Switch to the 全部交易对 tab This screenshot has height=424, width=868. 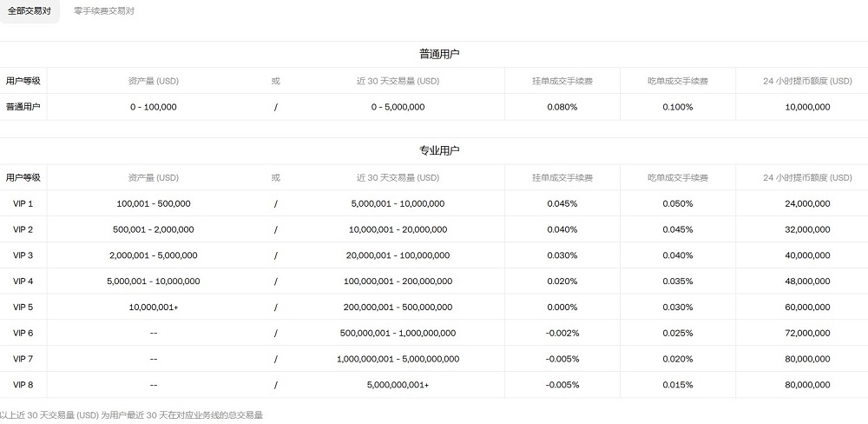click(x=30, y=11)
